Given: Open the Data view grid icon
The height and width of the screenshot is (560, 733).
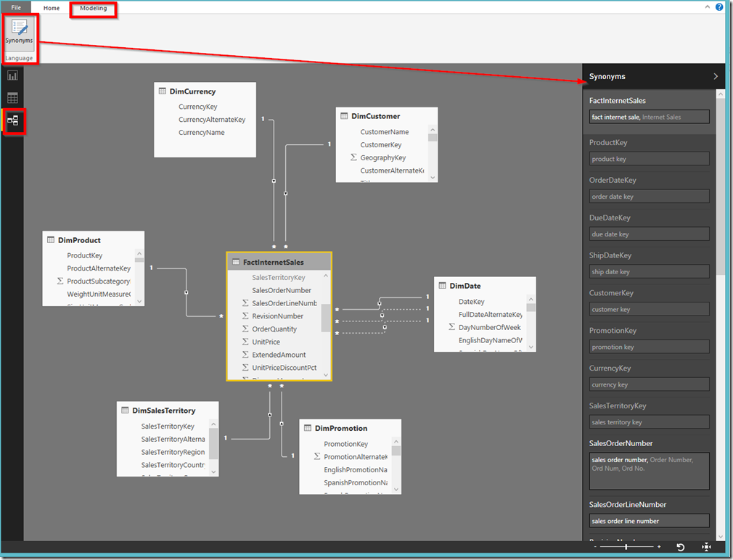Looking at the screenshot, I should point(13,98).
